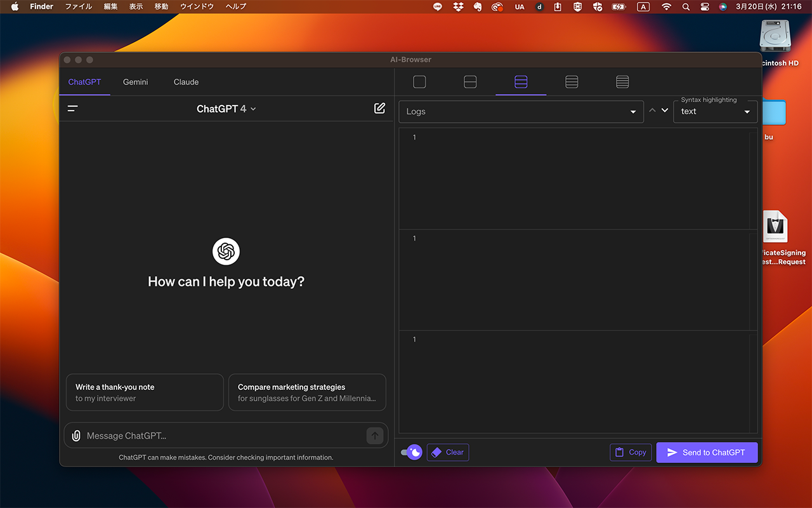Open the Finder menu

pyautogui.click(x=42, y=7)
